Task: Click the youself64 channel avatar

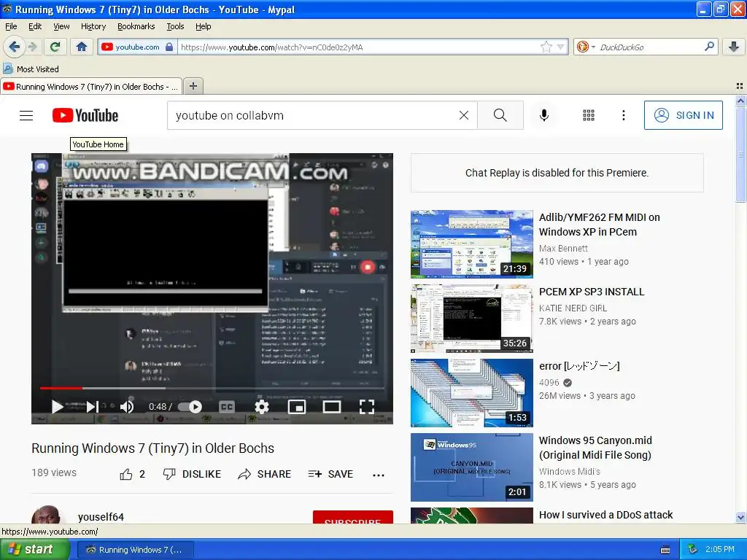Action: [46, 515]
